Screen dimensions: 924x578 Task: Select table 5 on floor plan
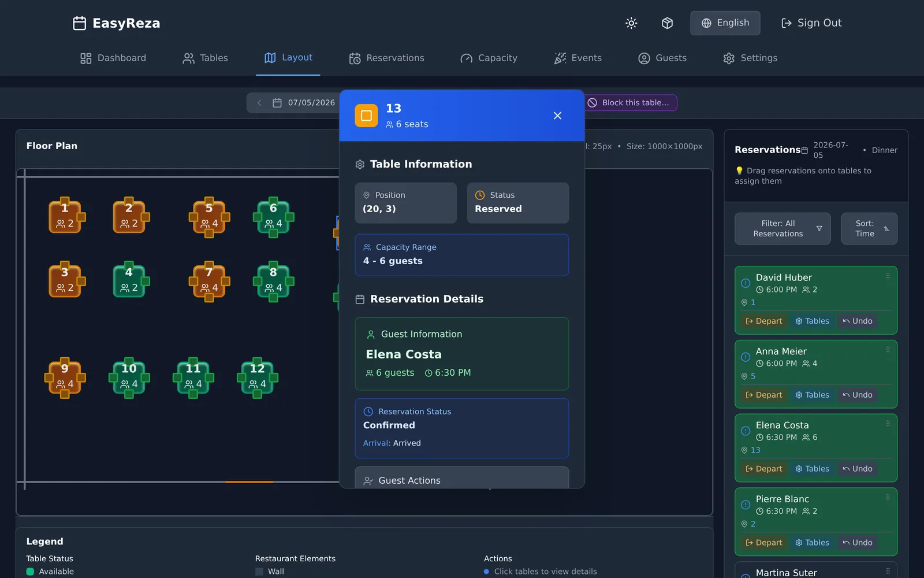[210, 216]
